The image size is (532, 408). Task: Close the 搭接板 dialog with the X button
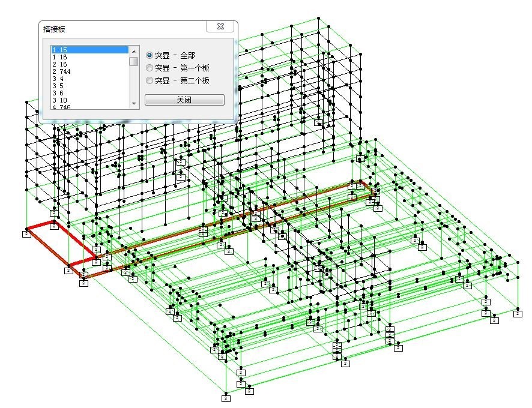click(x=220, y=26)
